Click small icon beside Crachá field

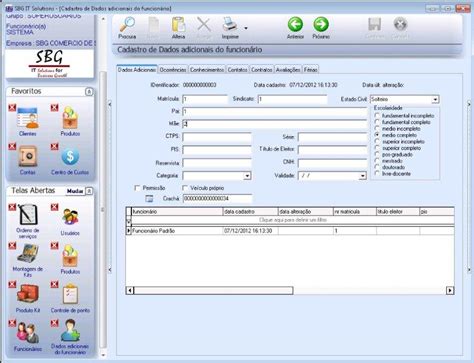tap(149, 199)
